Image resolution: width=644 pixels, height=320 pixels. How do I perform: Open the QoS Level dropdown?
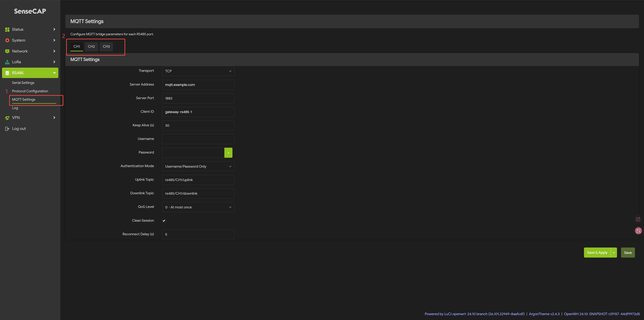(x=198, y=207)
